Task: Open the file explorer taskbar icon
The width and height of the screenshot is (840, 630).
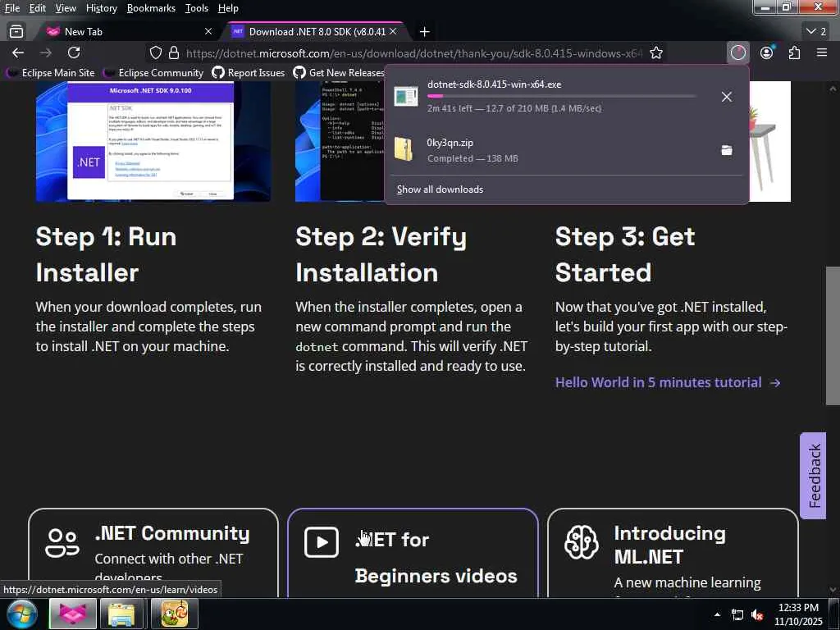Action: click(122, 614)
